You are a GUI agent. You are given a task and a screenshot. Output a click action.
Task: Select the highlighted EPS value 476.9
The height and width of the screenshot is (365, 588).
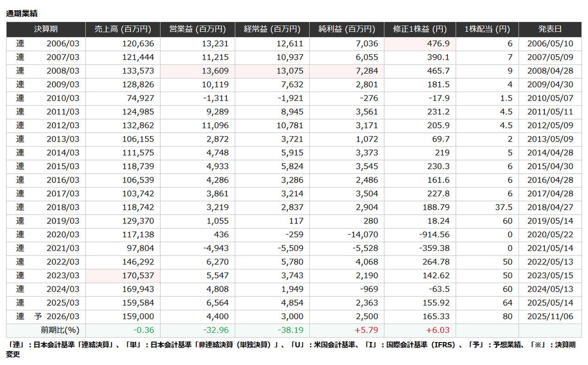438,44
